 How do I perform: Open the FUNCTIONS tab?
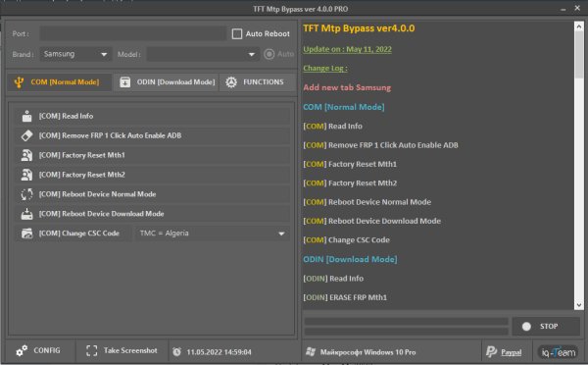[258, 81]
